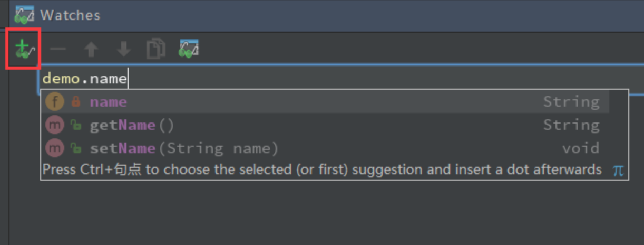Click the method icon beside getName()
This screenshot has width=644, height=245.
pos(55,125)
